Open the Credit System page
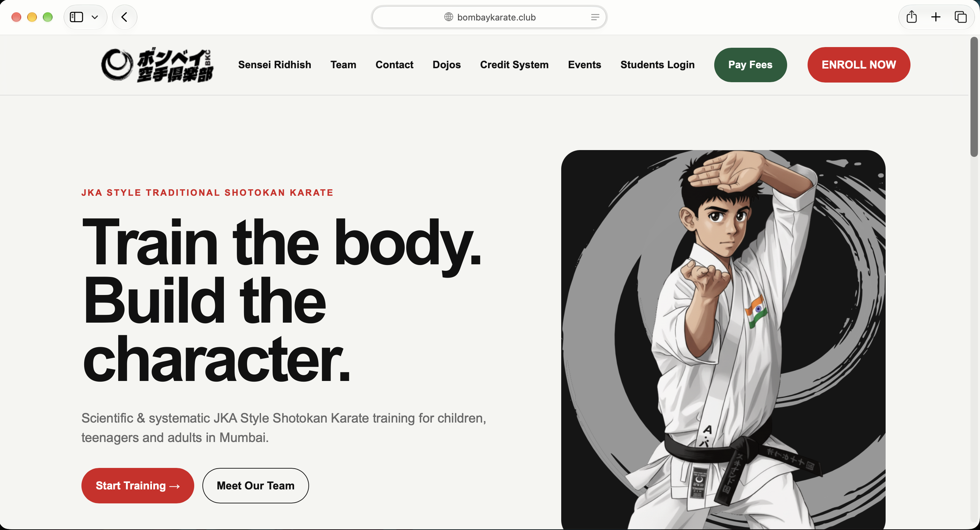 click(x=514, y=65)
